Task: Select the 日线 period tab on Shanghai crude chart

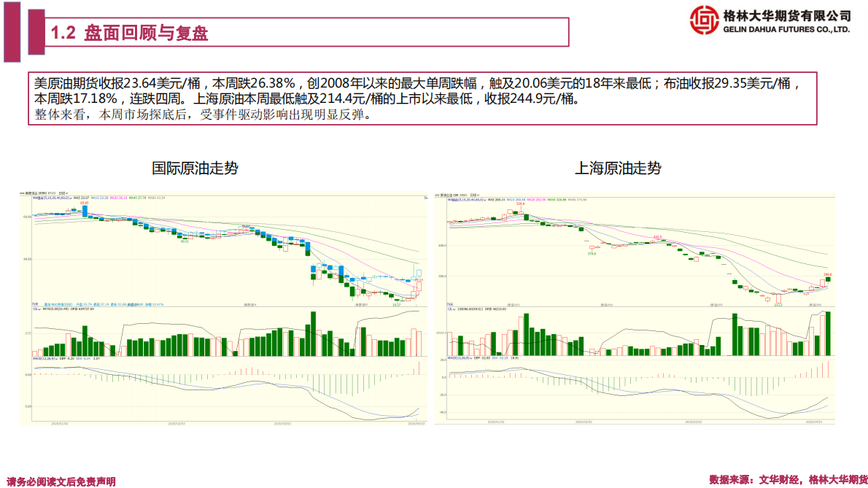Action: (x=472, y=195)
